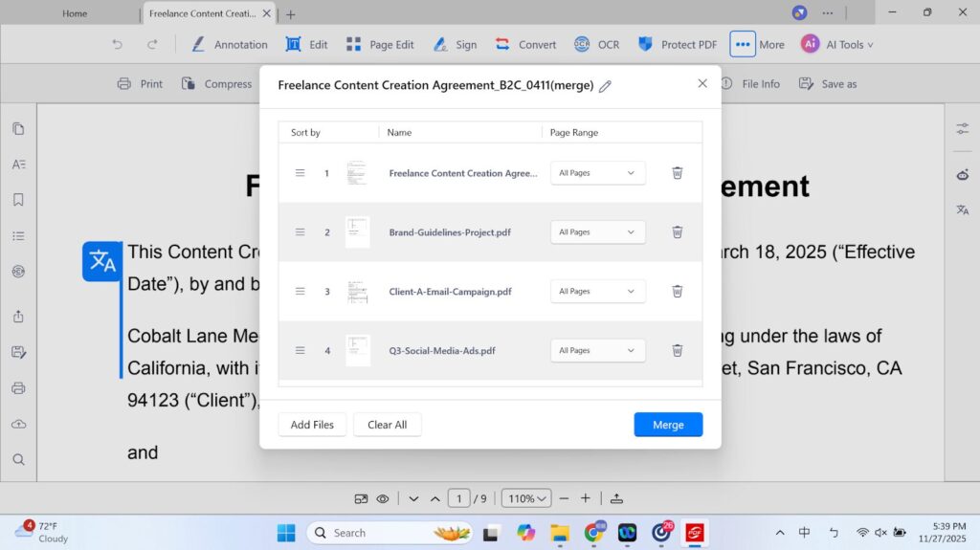Image resolution: width=980 pixels, height=550 pixels.
Task: Open the bookmarks panel in left sidebar
Action: click(18, 200)
